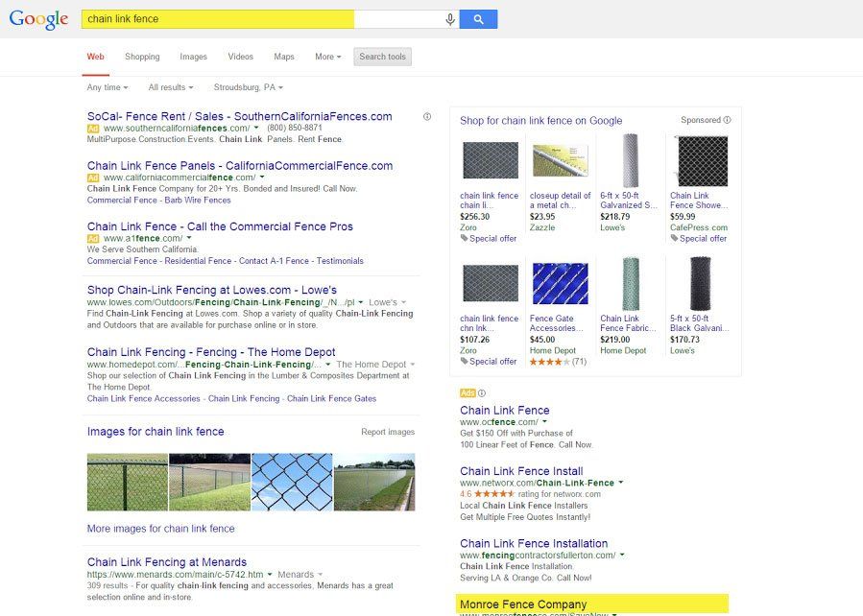Open the Stroudsburg, PA location dropdown
The height and width of the screenshot is (616, 863).
click(249, 87)
